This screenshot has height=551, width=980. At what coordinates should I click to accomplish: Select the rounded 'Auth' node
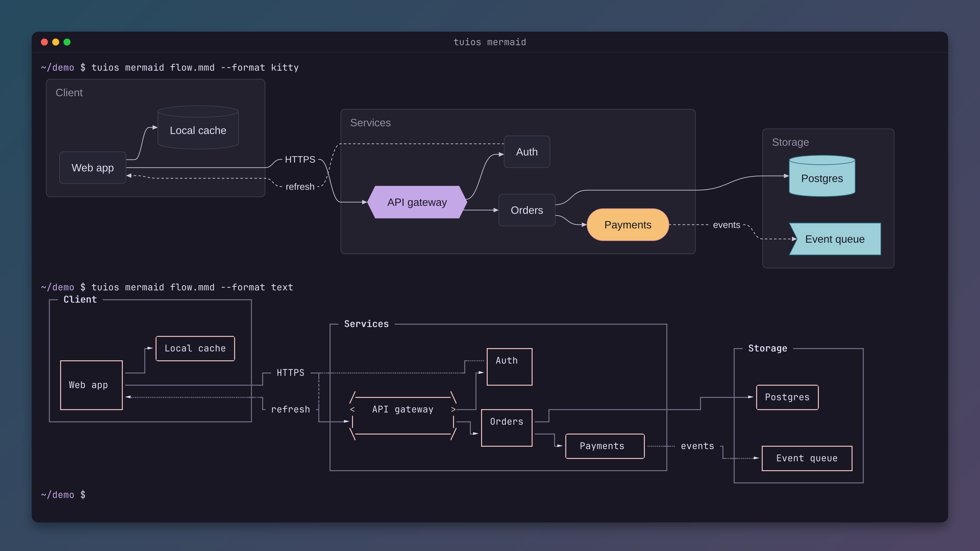coord(527,152)
